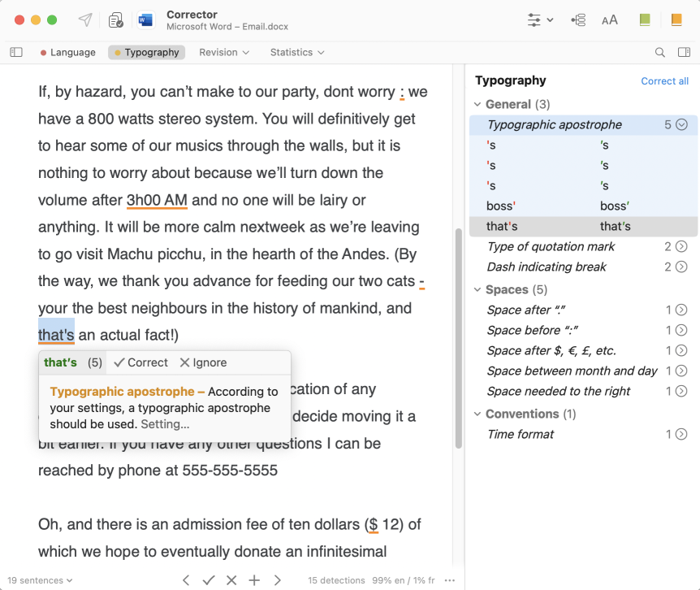700x590 pixels.
Task: Open the green dictionaries book icon
Action: click(645, 20)
